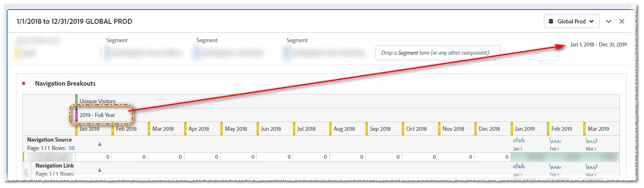Click the Navigation Source dimension header
Viewport: 644px width, 188px height.
(x=50, y=140)
